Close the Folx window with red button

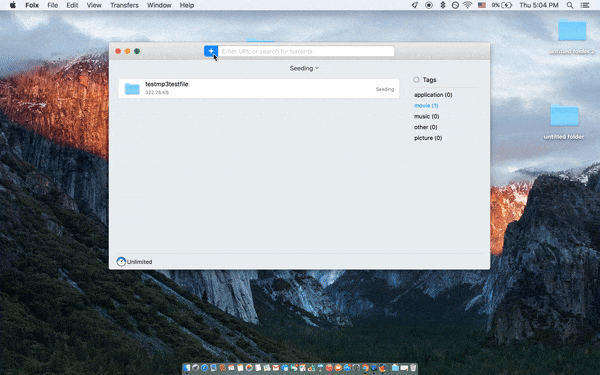tap(118, 51)
